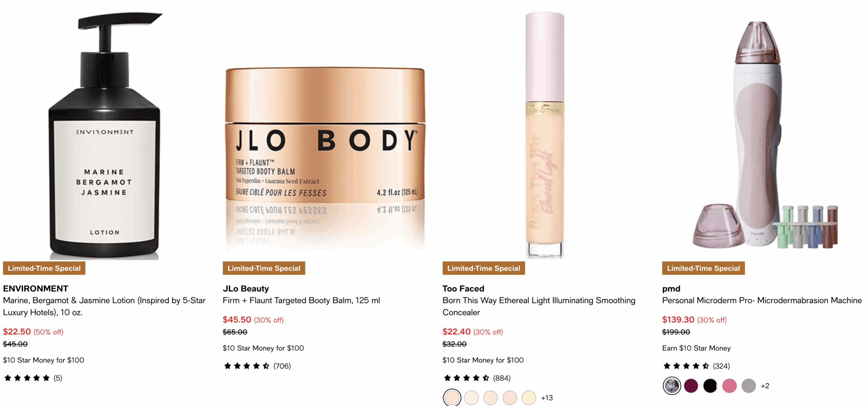Show the +13 more concealer shades
Image resolution: width=868 pixels, height=406 pixels.
click(547, 398)
